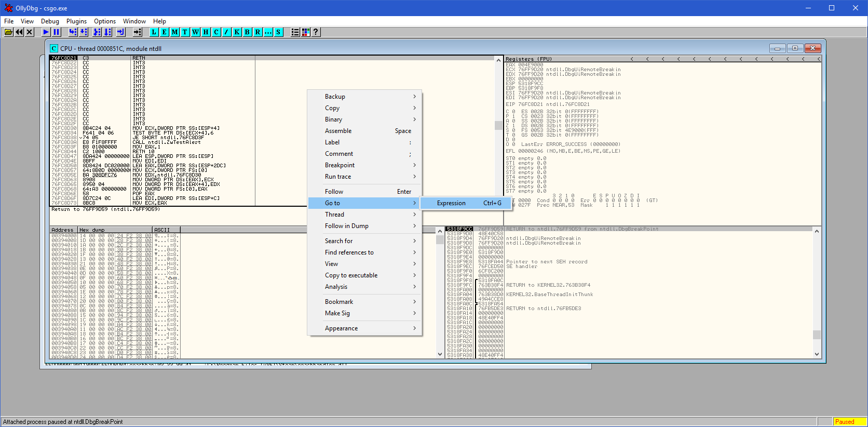
Task: Show Patches with slash button
Action: (x=227, y=32)
